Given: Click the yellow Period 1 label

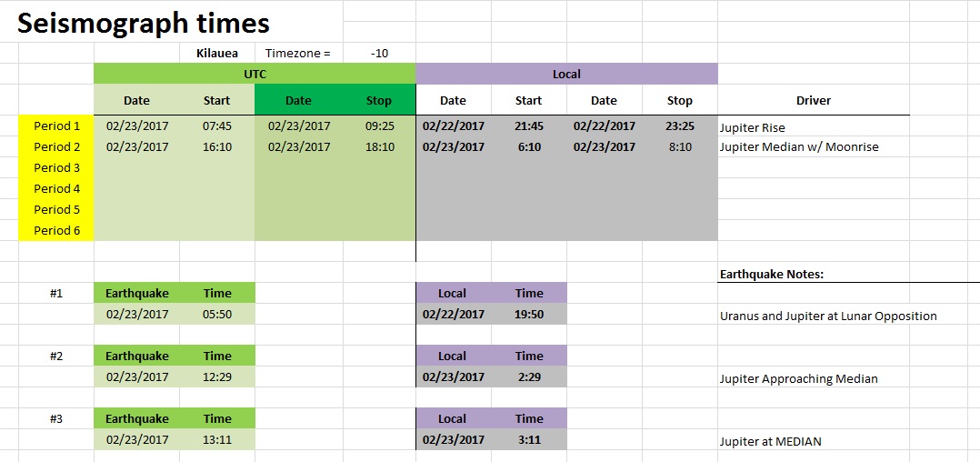Looking at the screenshot, I should (x=56, y=126).
